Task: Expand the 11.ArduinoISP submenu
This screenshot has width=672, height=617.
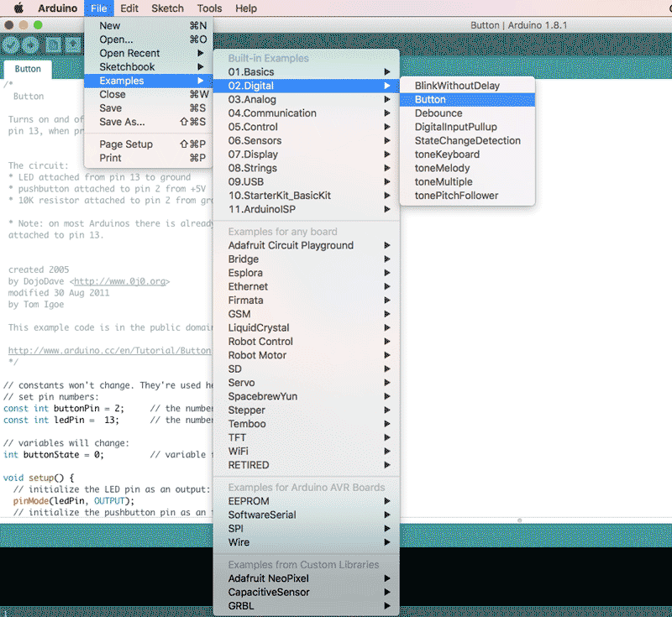Action: coord(307,209)
